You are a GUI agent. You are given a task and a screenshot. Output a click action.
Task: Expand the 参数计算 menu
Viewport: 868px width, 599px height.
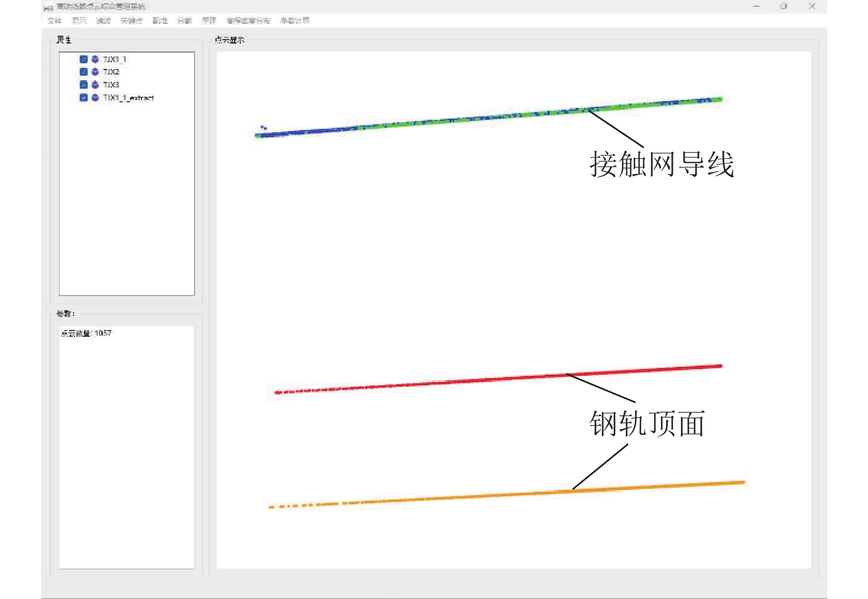[295, 21]
